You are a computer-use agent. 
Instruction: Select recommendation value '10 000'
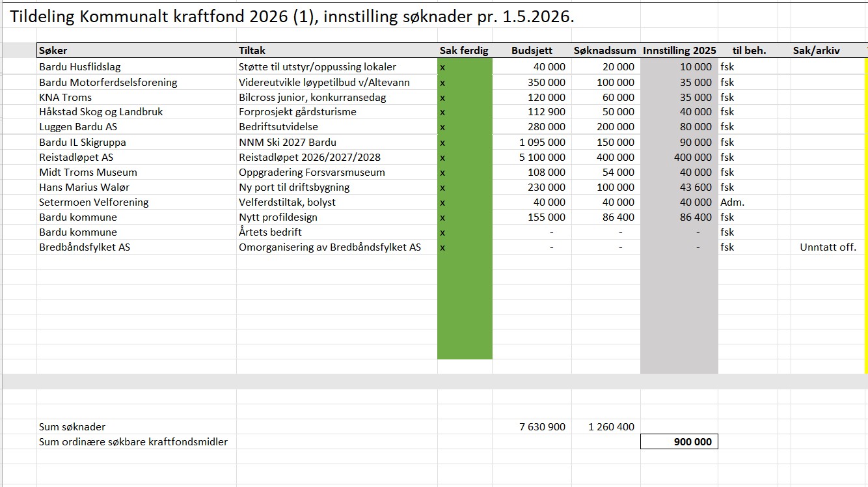point(696,66)
